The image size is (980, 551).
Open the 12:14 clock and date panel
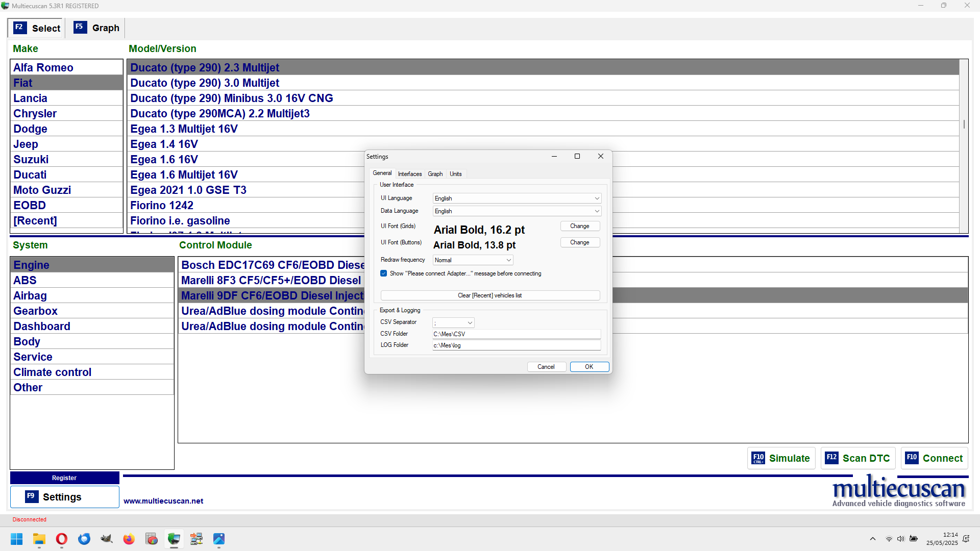point(942,539)
